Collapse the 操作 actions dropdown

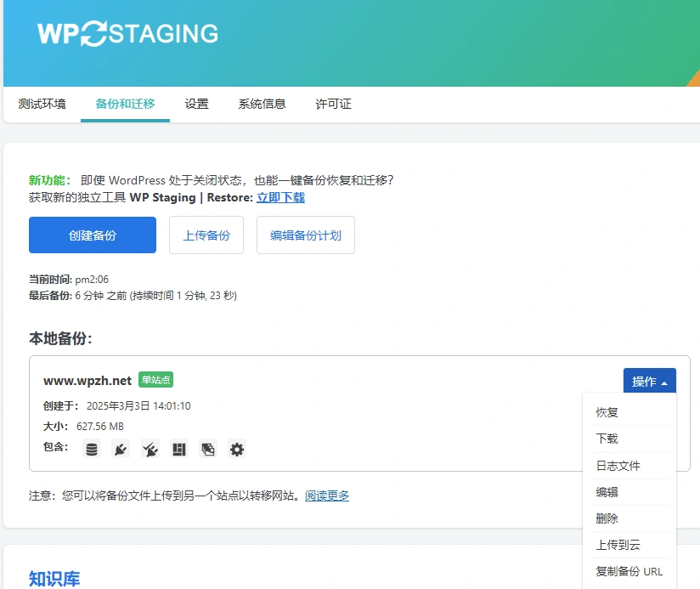[x=650, y=381]
